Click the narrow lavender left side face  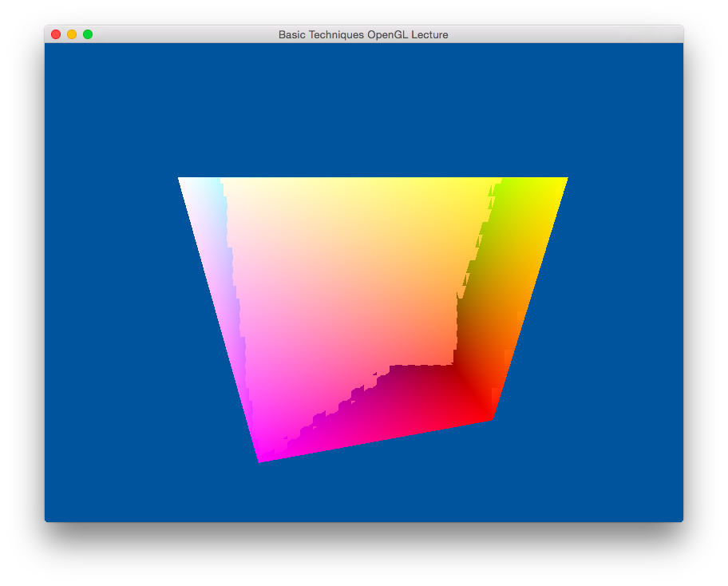click(x=220, y=279)
